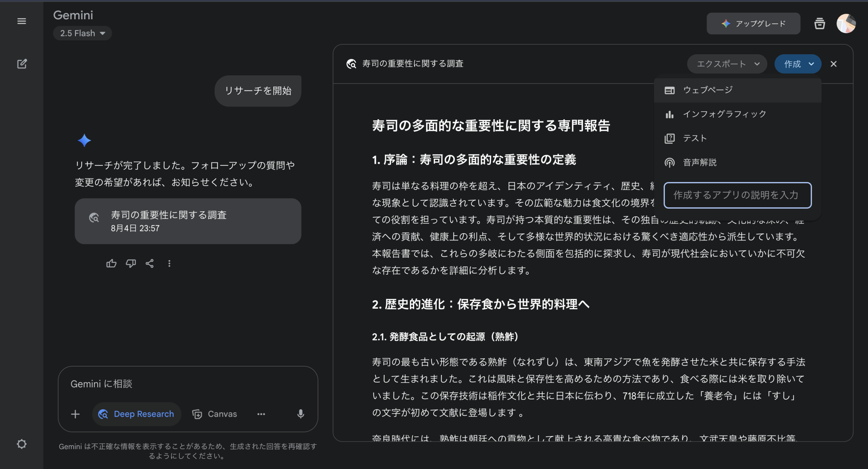Click the Gemini sparkle response icon
The image size is (868, 469).
coord(84,140)
